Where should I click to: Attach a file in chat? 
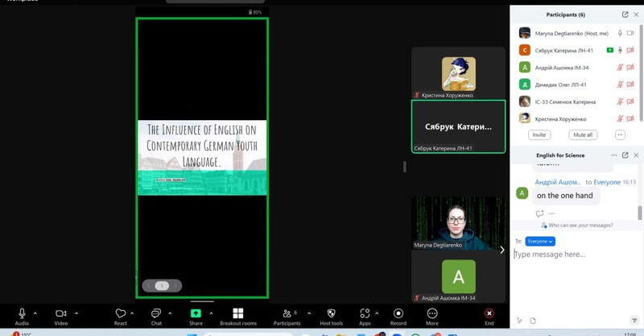point(533,321)
